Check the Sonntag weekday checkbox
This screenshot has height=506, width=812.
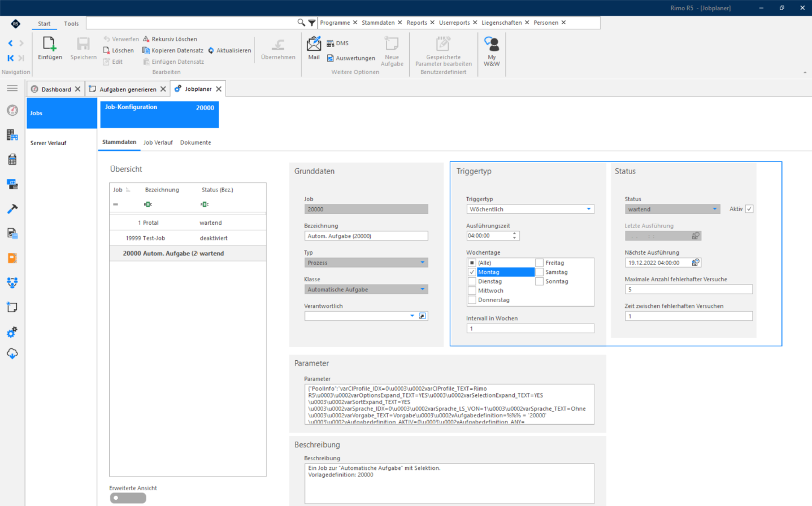point(540,281)
